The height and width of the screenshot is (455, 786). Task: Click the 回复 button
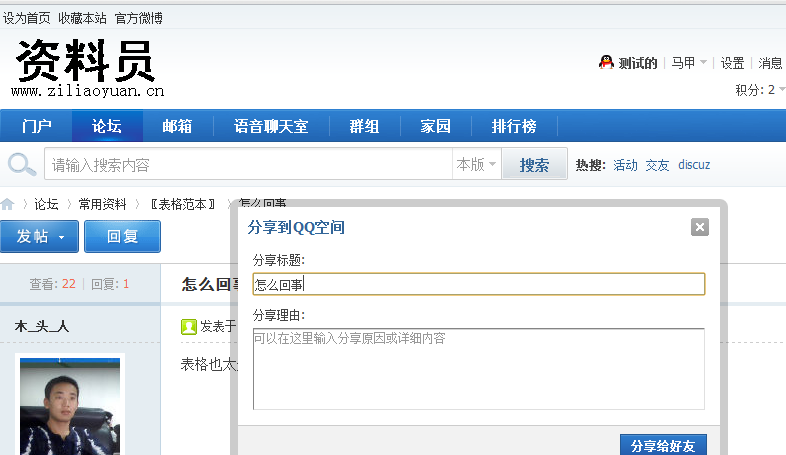(x=122, y=237)
